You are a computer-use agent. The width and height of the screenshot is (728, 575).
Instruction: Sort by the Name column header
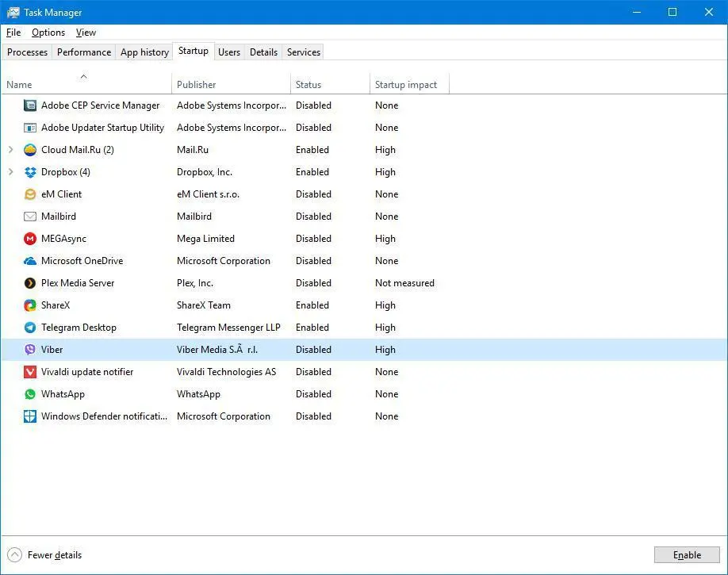click(86, 83)
